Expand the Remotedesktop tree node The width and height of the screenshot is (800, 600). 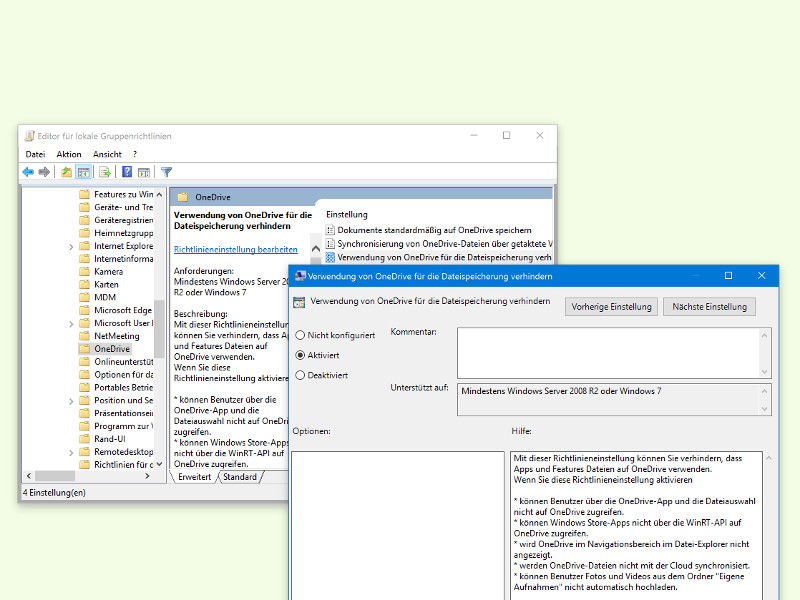(71, 452)
